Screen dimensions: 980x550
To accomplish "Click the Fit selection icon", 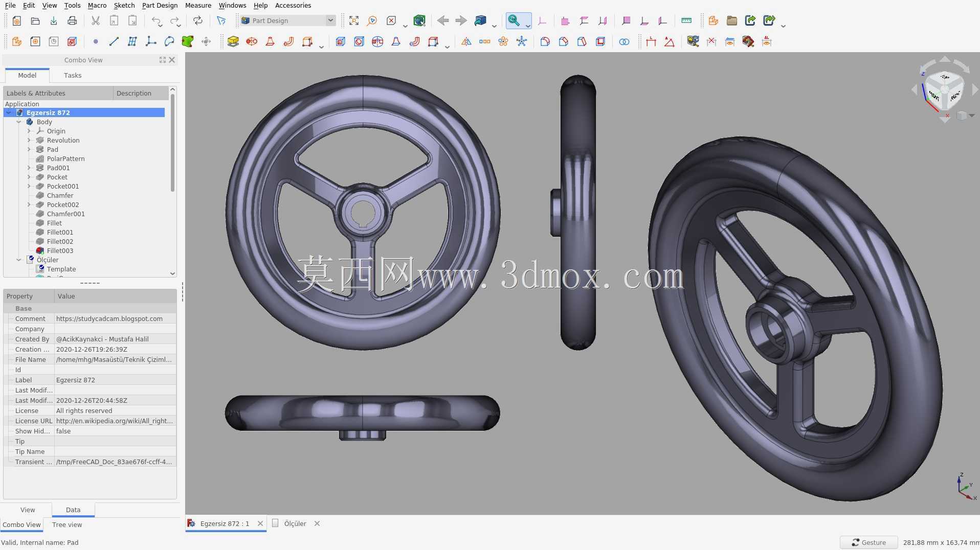I will (372, 20).
